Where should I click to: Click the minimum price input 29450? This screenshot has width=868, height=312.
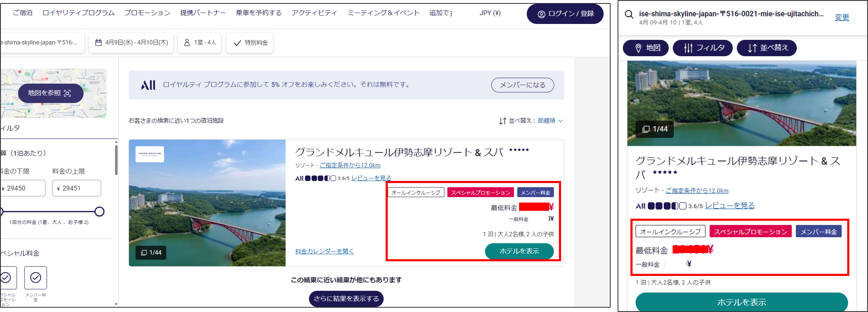point(22,188)
